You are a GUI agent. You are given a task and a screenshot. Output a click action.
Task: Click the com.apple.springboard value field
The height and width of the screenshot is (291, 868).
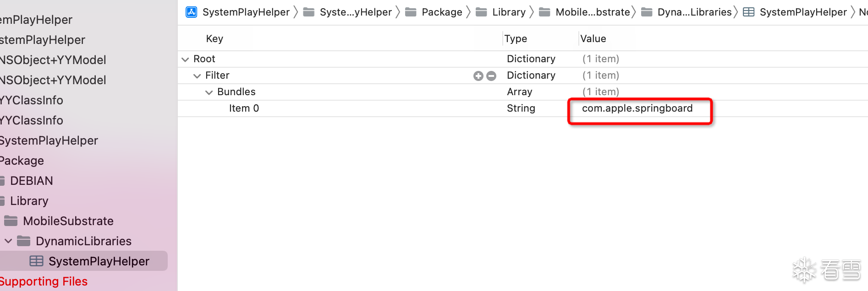click(637, 108)
